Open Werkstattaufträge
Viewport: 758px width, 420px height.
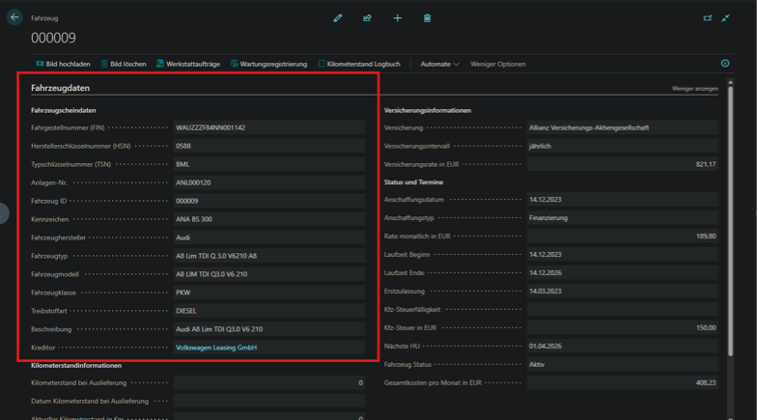(x=188, y=64)
